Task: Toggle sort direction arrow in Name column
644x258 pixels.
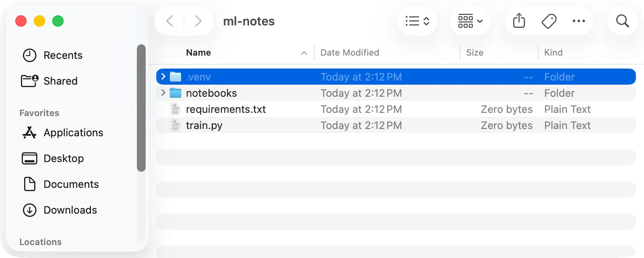Action: tap(304, 53)
